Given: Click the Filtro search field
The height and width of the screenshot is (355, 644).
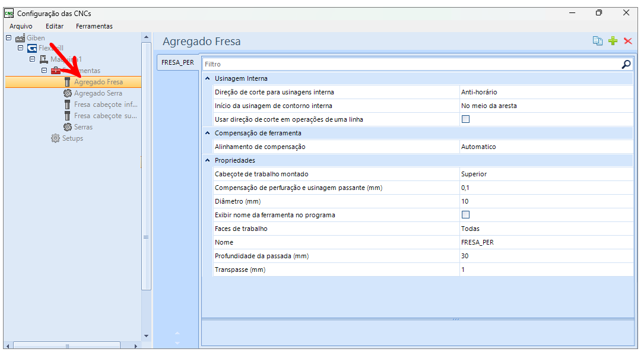Looking at the screenshot, I should (410, 64).
